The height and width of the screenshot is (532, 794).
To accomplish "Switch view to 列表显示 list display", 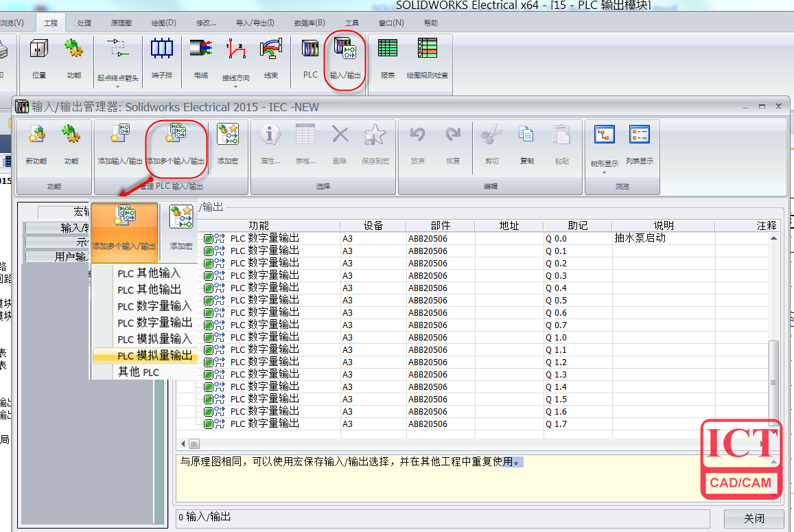I will tap(640, 142).
